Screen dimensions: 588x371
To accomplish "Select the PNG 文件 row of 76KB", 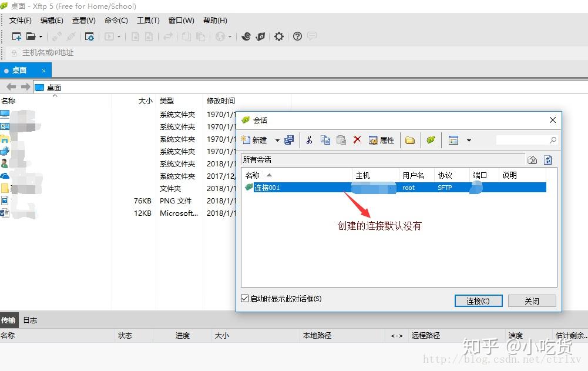I will [118, 201].
